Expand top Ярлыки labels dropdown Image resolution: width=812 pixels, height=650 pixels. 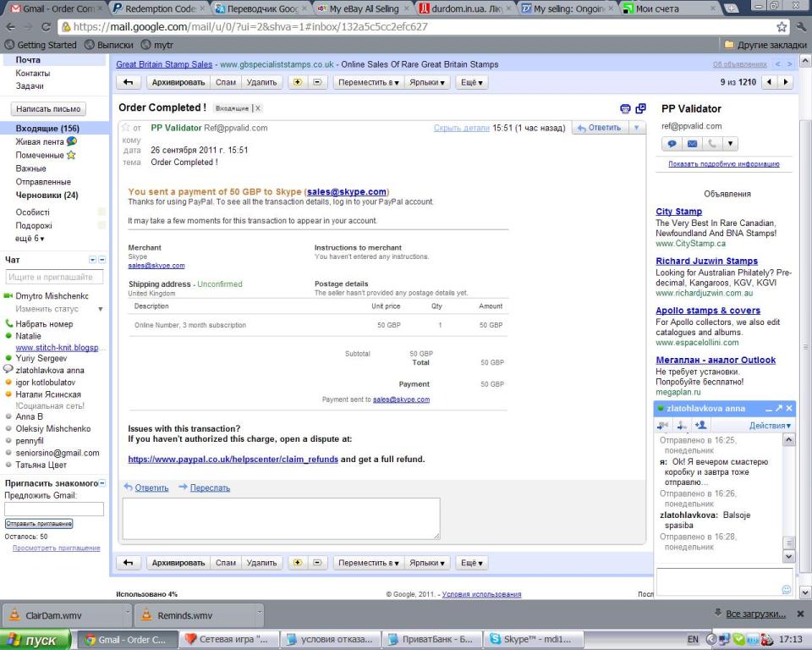click(426, 82)
